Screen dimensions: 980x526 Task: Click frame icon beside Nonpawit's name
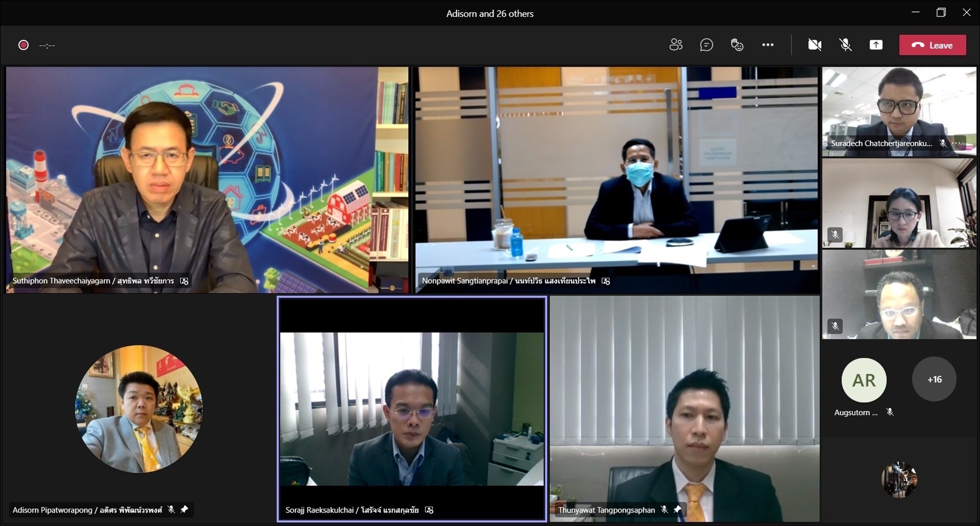(606, 281)
